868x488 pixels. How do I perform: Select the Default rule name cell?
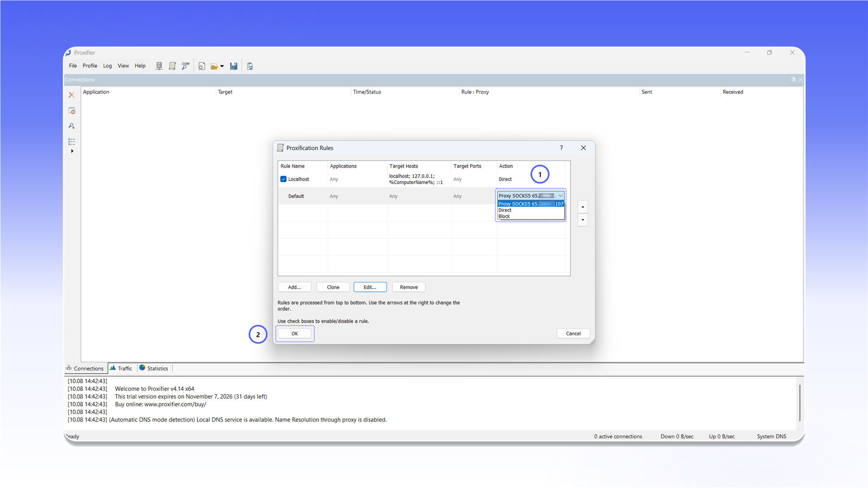pos(296,196)
